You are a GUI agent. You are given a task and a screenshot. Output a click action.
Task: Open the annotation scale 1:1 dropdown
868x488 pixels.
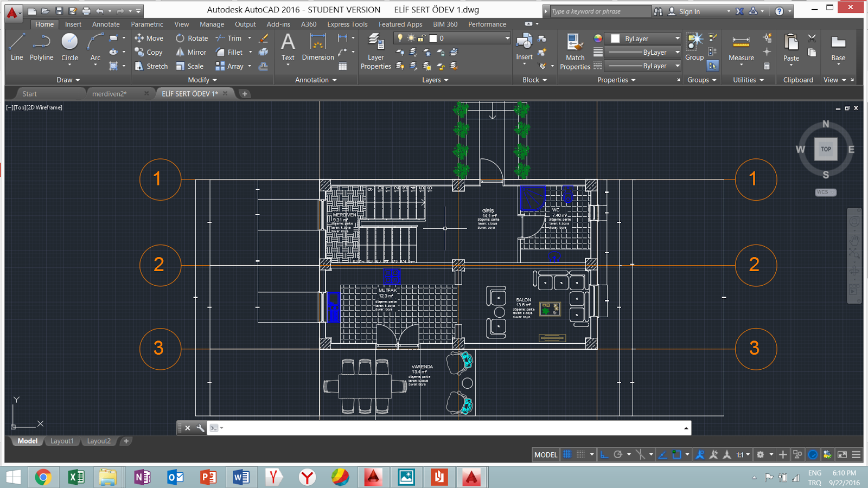coord(743,454)
